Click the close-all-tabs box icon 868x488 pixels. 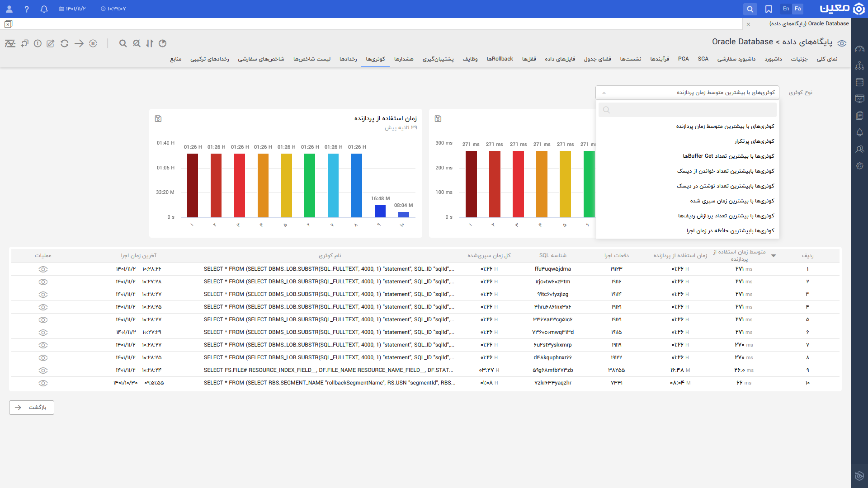pos(8,24)
